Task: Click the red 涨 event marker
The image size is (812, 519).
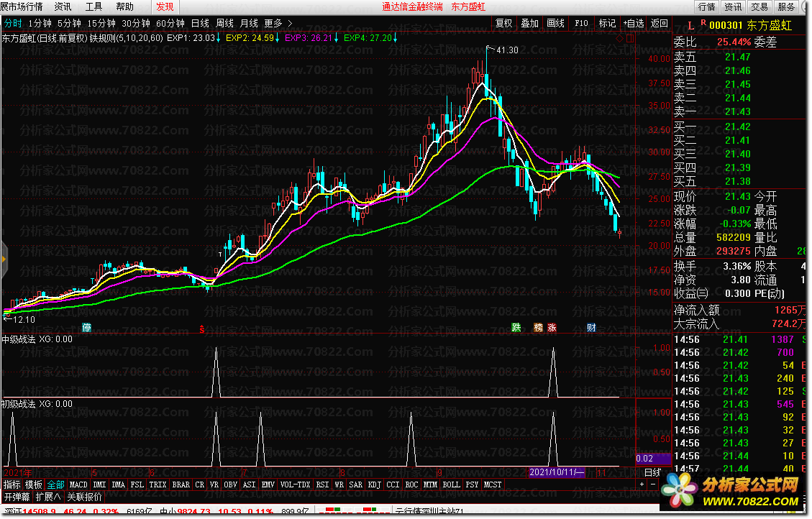Action: (552, 328)
